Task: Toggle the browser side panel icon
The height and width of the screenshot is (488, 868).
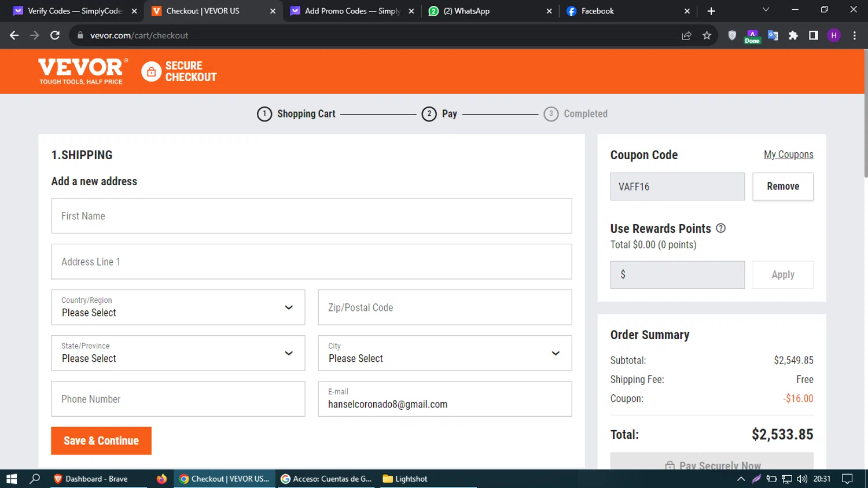Action: [x=814, y=35]
